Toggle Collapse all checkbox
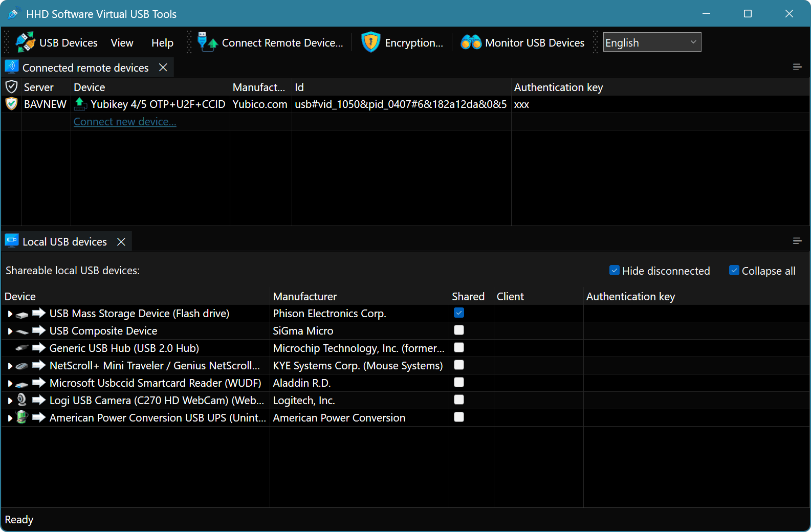 coord(734,270)
